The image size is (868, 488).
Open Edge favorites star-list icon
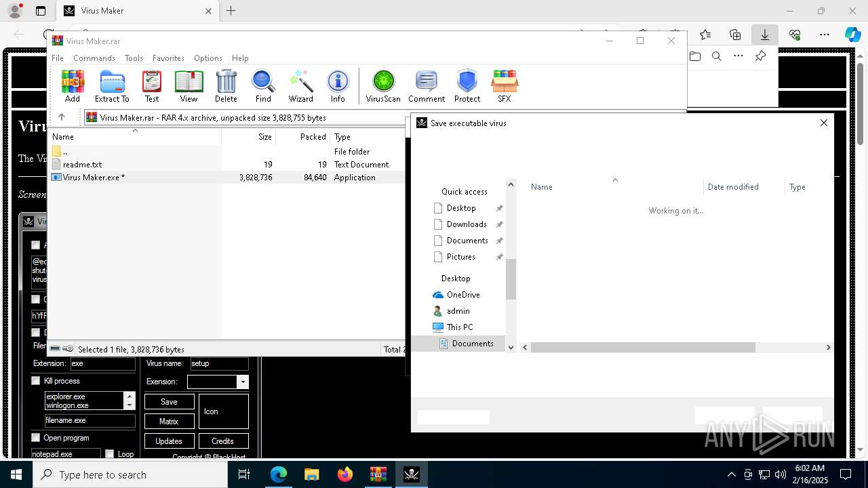point(705,34)
